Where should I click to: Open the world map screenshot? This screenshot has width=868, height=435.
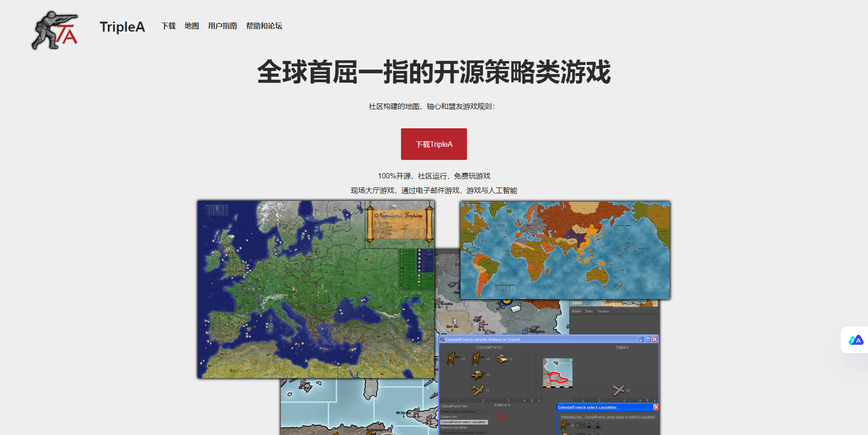[565, 250]
